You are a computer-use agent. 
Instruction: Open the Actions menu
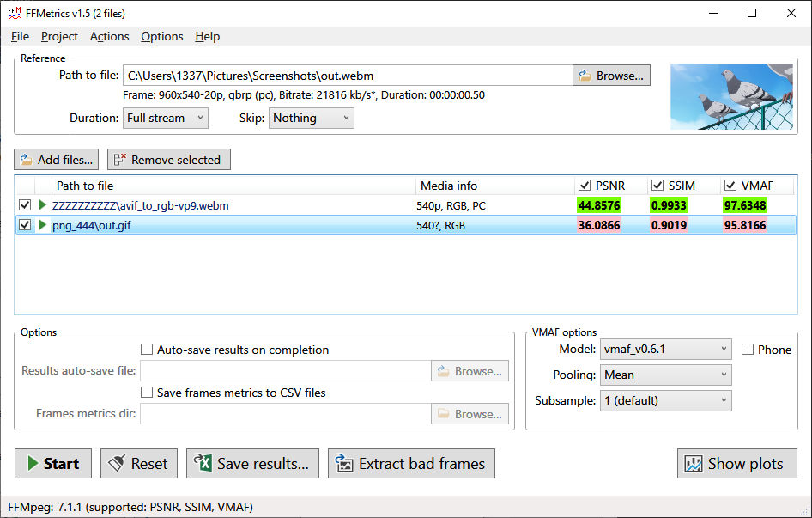click(109, 36)
